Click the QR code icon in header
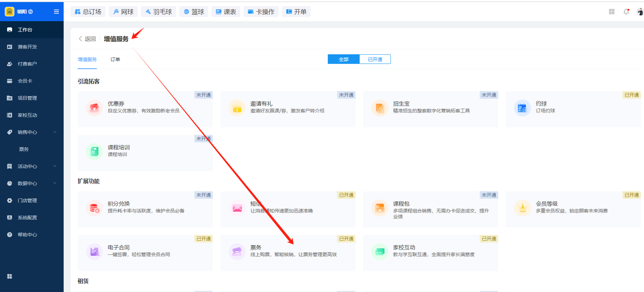Image resolution: width=644 pixels, height=292 pixels. coord(612,12)
